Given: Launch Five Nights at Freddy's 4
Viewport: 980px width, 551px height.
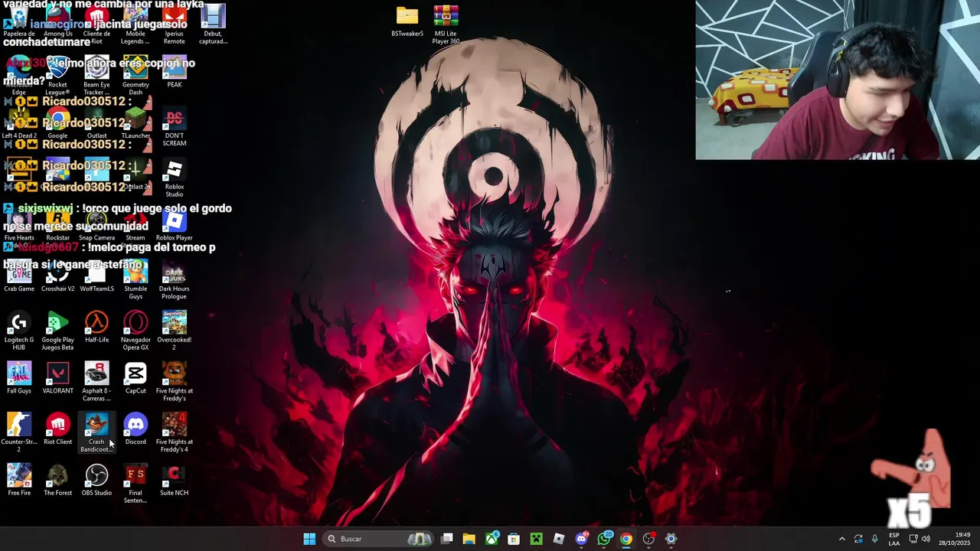Looking at the screenshot, I should (174, 432).
